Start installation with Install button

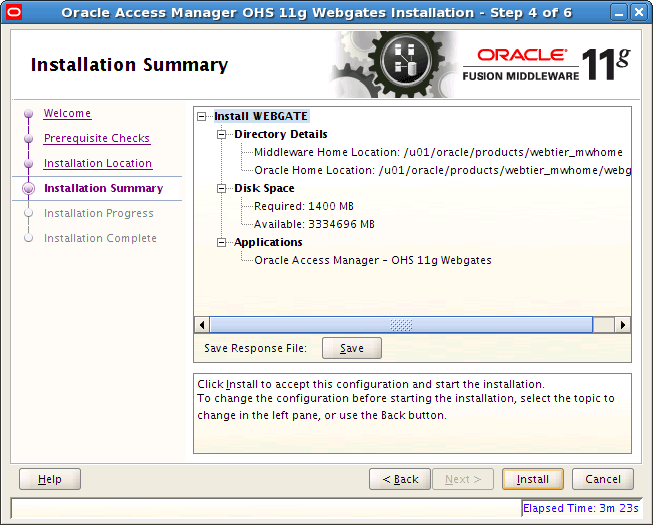533,479
